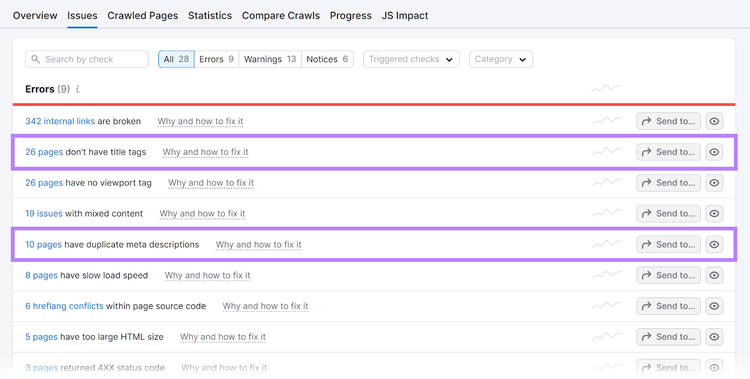
Task: Click the Search by check field
Action: click(87, 59)
